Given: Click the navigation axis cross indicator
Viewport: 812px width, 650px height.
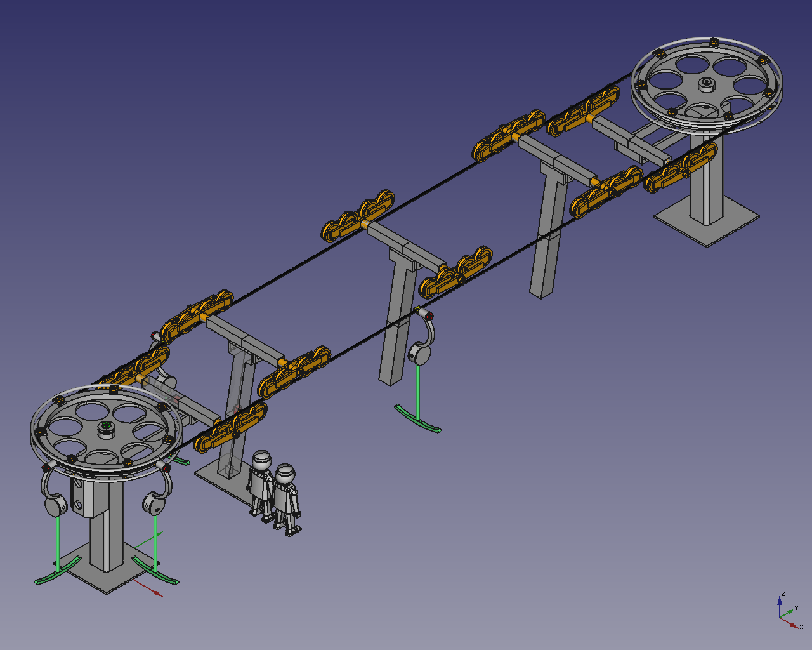Looking at the screenshot, I should click(x=789, y=611).
